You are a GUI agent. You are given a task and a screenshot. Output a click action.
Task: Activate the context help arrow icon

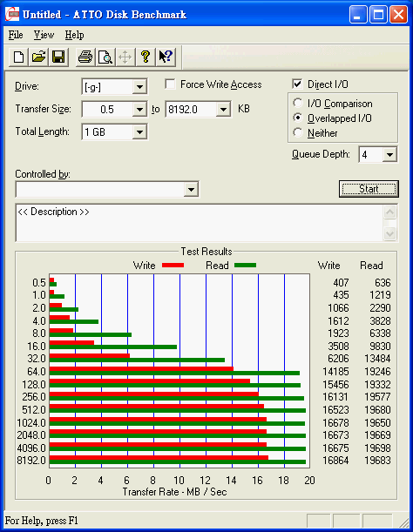pos(166,57)
